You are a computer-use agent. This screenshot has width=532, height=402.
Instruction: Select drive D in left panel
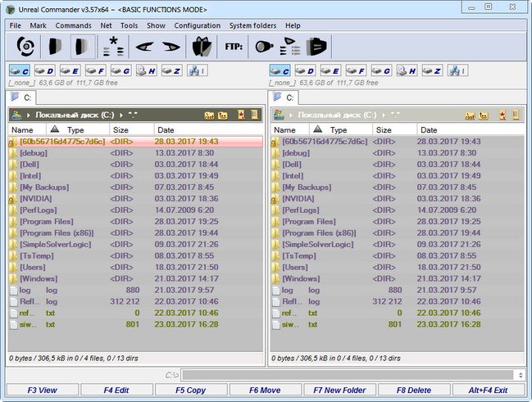45,71
